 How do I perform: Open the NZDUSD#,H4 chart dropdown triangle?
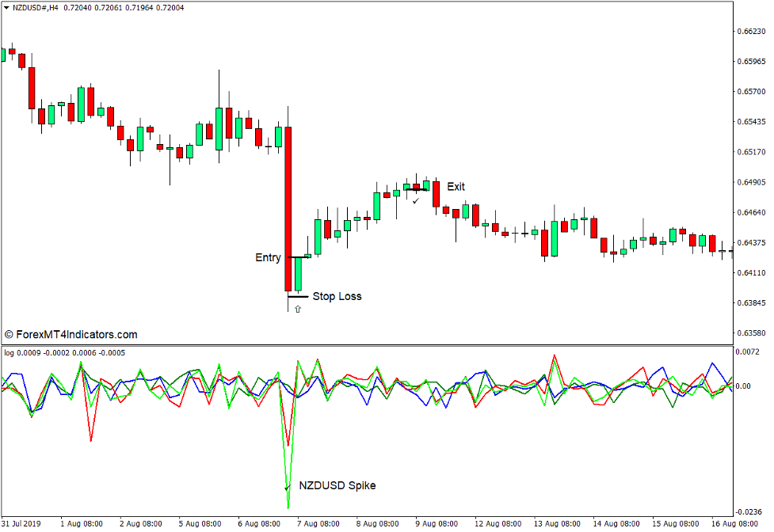click(x=8, y=7)
